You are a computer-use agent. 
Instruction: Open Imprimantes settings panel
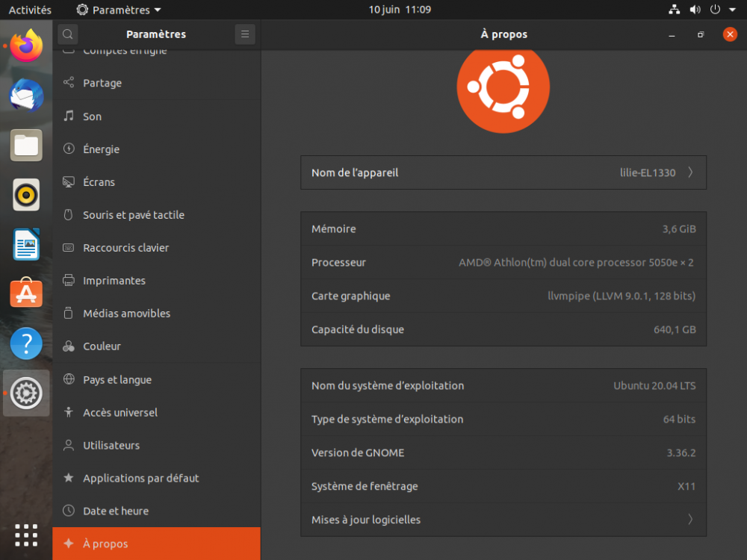click(x=114, y=281)
